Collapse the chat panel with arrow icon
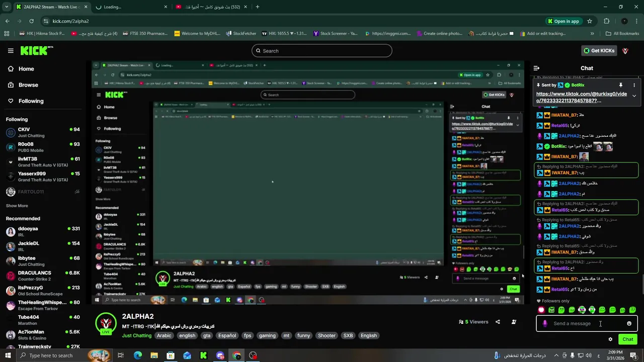 tap(536, 68)
